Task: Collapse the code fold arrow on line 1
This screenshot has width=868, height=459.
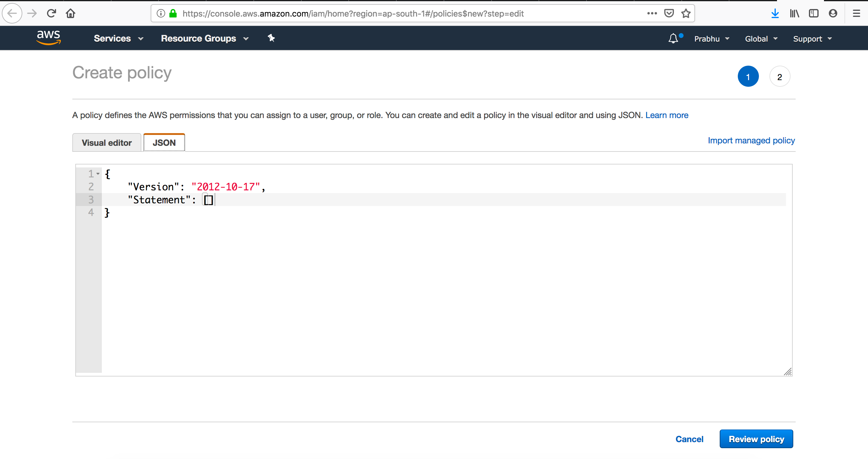Action: (98, 174)
